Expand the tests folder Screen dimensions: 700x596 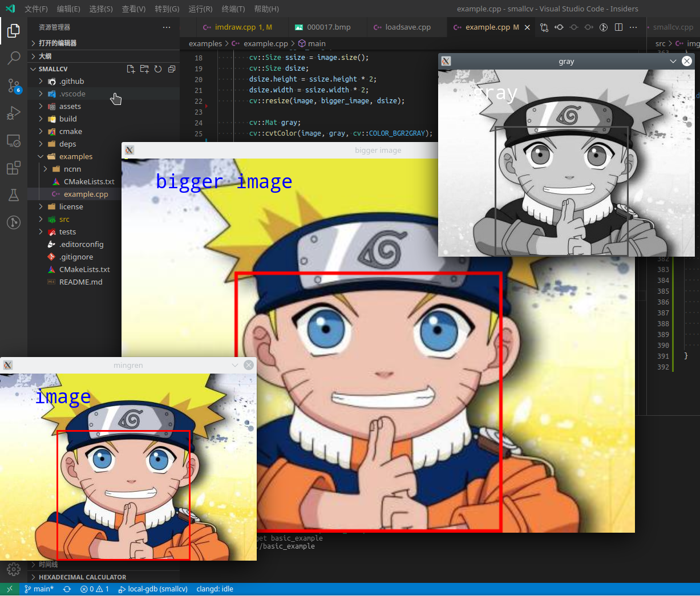coord(41,232)
